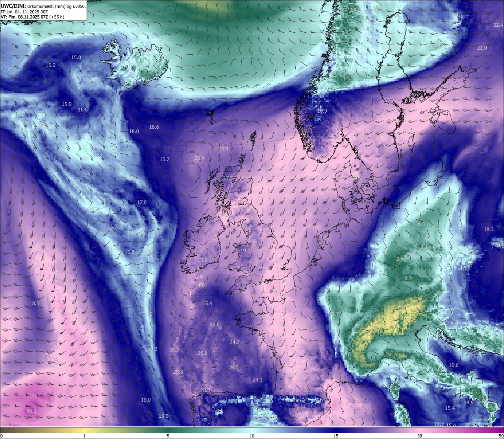Screen dimensions: 504x439
Task: Click the map value 3.6
Action: click(400, 259)
